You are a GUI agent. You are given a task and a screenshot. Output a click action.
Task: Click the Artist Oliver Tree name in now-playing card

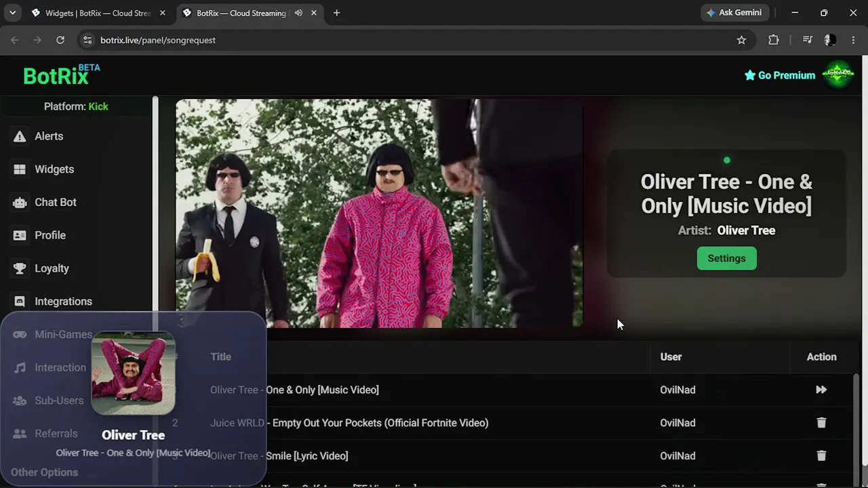746,230
